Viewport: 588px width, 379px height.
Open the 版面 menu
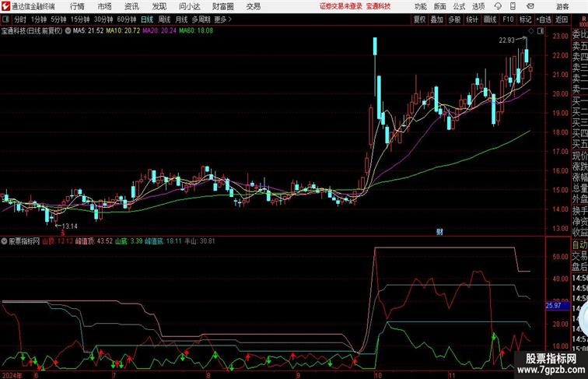[440, 6]
